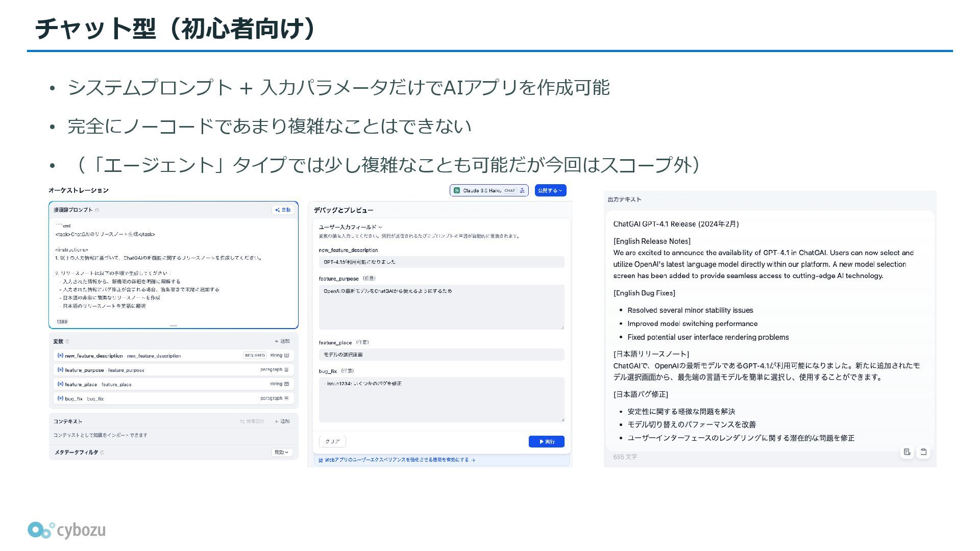Click the variable icon of new_feature_description row
This screenshot has width=980, height=551.
pos(60,356)
